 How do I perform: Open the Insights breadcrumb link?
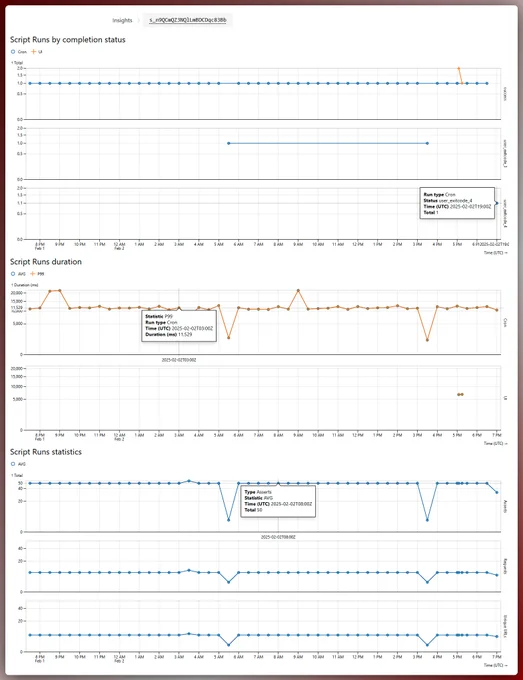[122, 20]
